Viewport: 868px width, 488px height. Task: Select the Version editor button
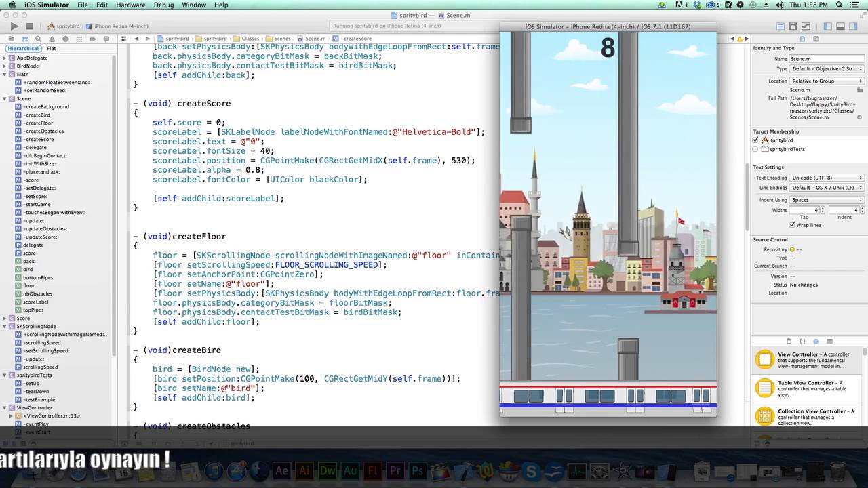coord(805,26)
